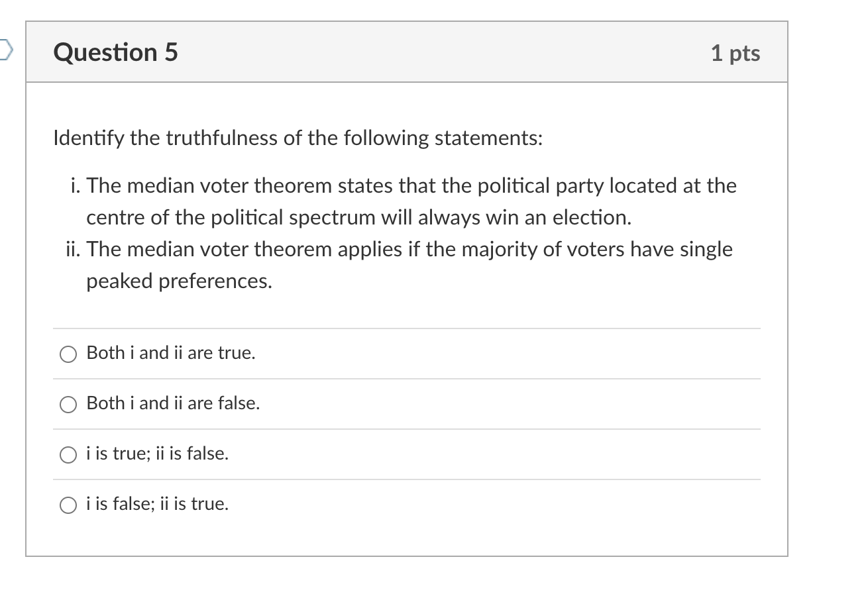Click the Question 5 heading
868x596 pixels.
(115, 52)
